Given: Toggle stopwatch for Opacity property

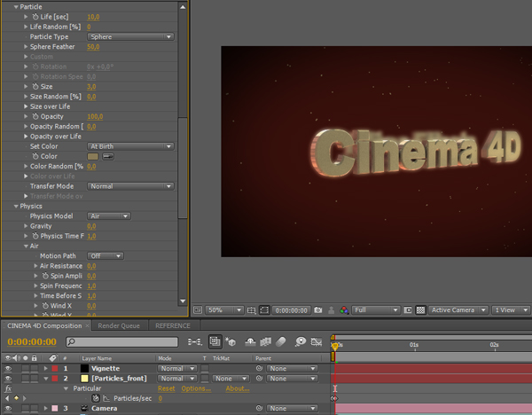Looking at the screenshot, I should point(35,116).
